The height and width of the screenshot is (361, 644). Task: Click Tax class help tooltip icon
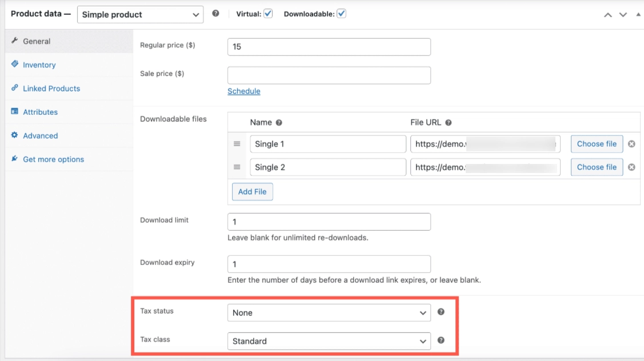(x=441, y=340)
